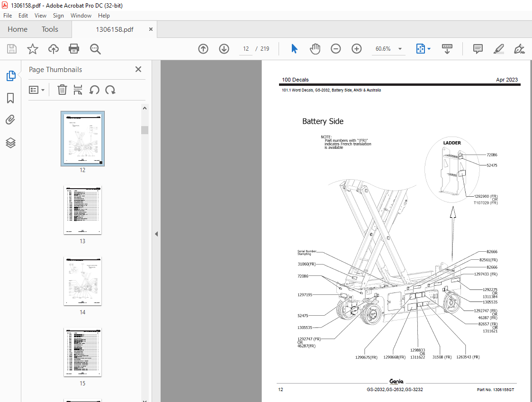Open the Bookmarks sidebar icon
Screen dimensions: 532x402
10,98
